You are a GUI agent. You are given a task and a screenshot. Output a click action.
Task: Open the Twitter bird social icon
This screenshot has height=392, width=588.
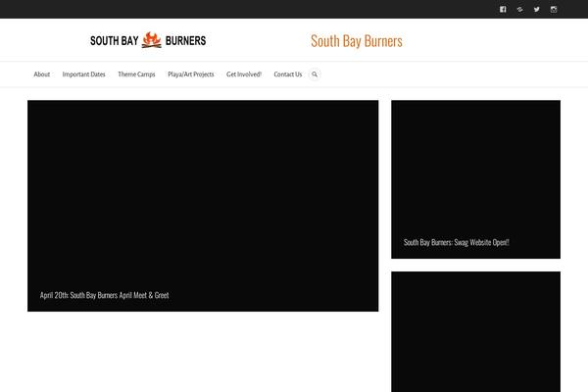537,10
